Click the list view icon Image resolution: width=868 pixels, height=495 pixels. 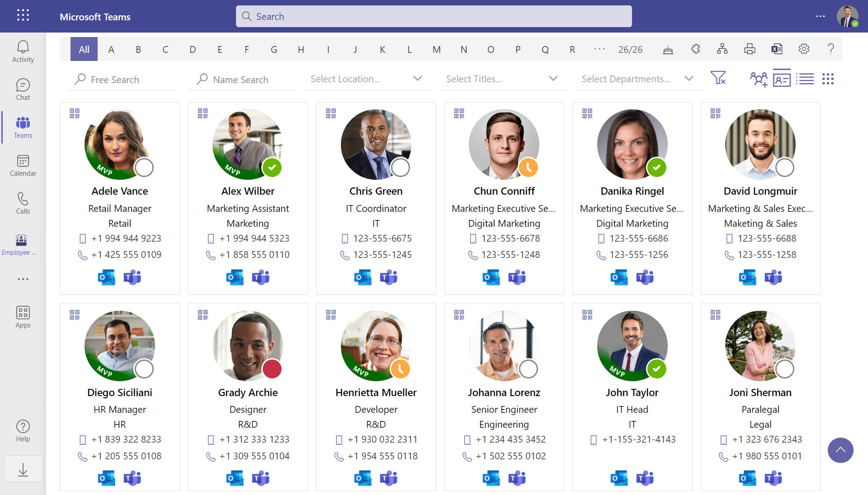(805, 79)
